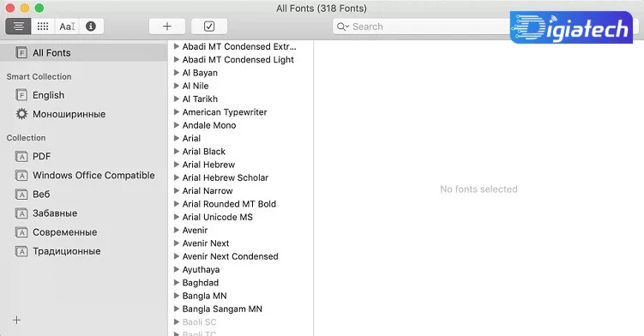
Task: Click the Windows Office Compatible icon
Action: coord(21,176)
